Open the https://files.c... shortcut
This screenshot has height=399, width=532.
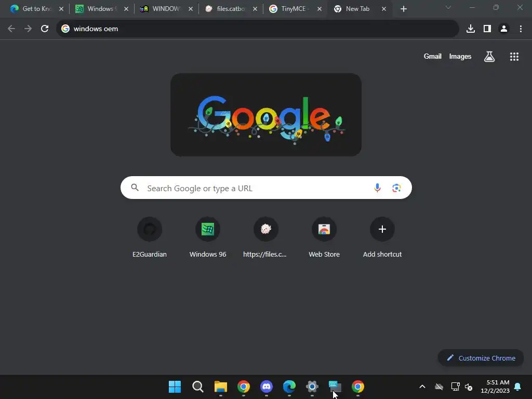tap(265, 237)
